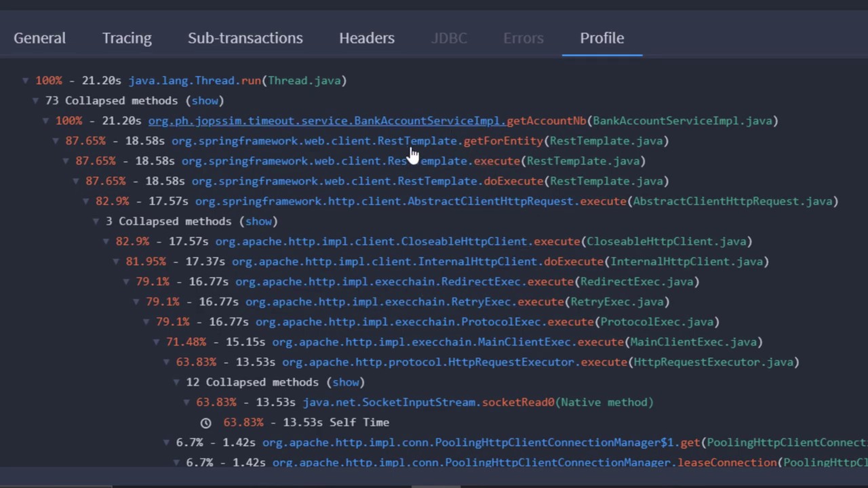
Task: Show the 3 collapsed methods
Action: pyautogui.click(x=258, y=221)
